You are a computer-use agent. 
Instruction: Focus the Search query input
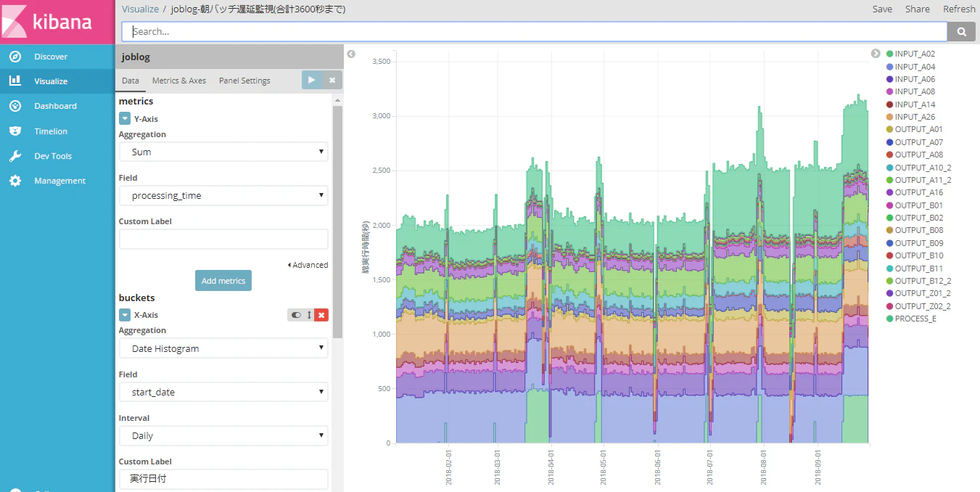pyautogui.click(x=535, y=31)
